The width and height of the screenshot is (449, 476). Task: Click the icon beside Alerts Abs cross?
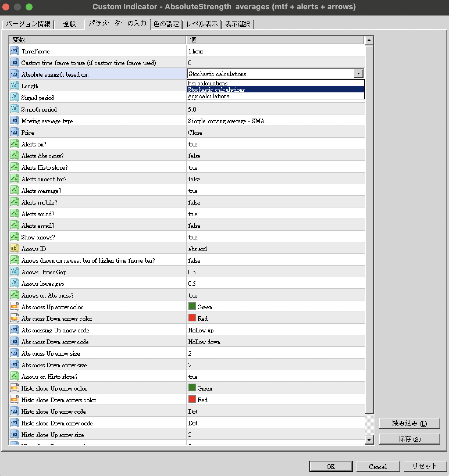(x=14, y=155)
